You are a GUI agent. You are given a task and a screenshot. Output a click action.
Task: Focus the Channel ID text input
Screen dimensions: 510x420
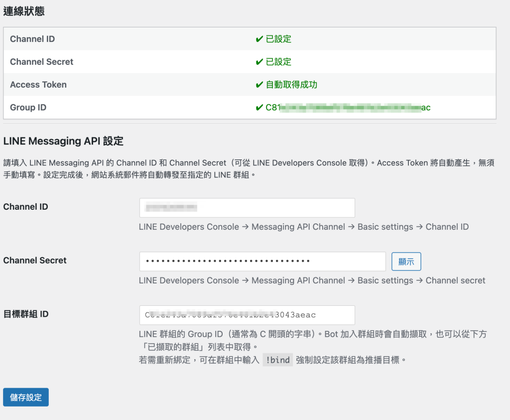tap(247, 208)
